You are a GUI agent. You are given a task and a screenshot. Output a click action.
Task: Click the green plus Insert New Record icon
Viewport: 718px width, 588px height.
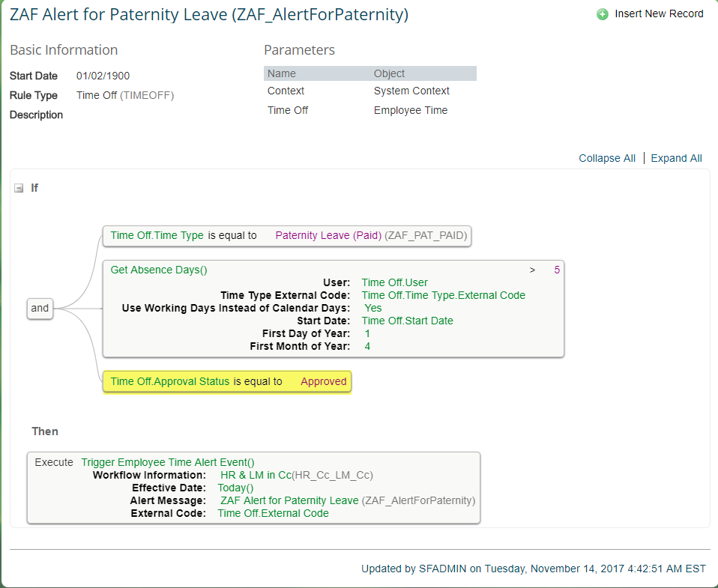(602, 14)
